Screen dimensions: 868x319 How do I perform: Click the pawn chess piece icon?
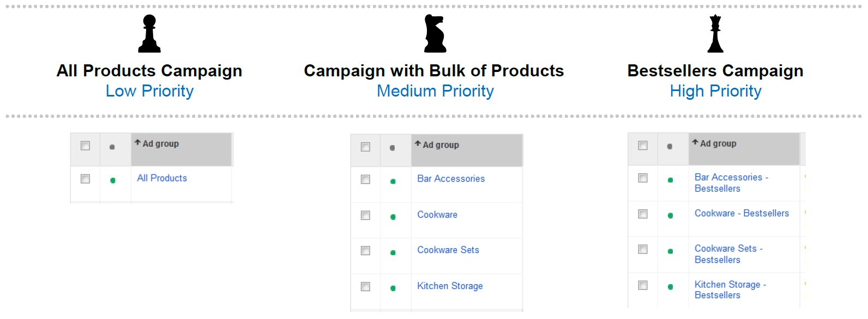tap(149, 33)
